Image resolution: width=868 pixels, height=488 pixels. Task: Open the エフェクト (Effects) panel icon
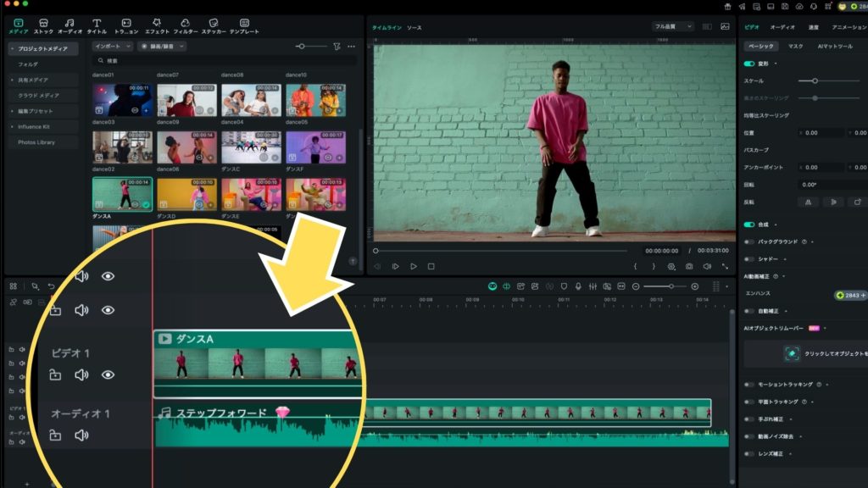(155, 23)
